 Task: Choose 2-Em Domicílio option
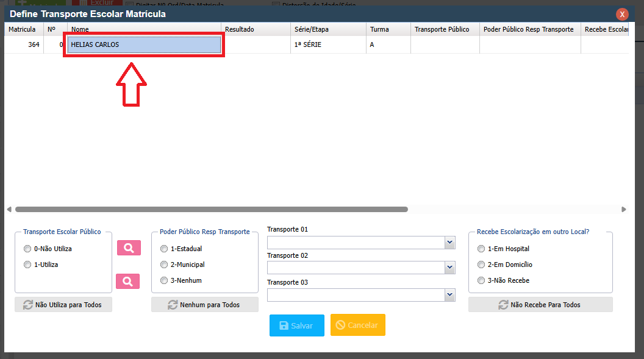click(x=482, y=265)
